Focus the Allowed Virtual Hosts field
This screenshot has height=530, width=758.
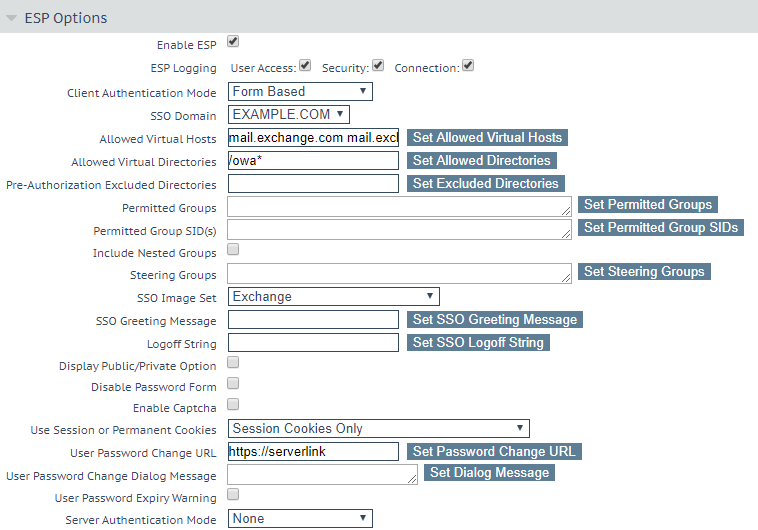click(313, 138)
